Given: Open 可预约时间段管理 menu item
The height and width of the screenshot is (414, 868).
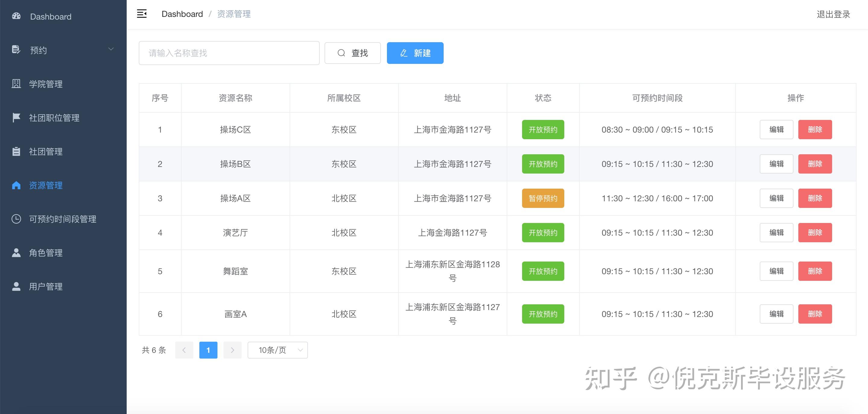Looking at the screenshot, I should click(x=63, y=219).
